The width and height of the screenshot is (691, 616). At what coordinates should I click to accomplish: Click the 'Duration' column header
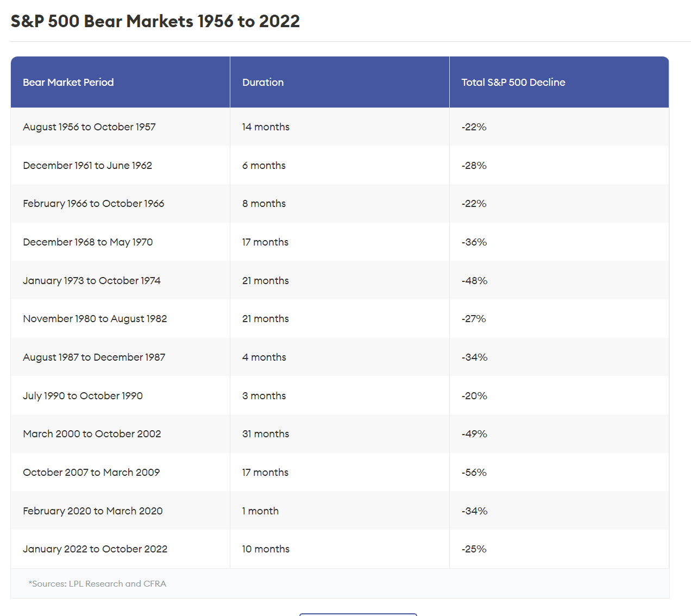(263, 83)
